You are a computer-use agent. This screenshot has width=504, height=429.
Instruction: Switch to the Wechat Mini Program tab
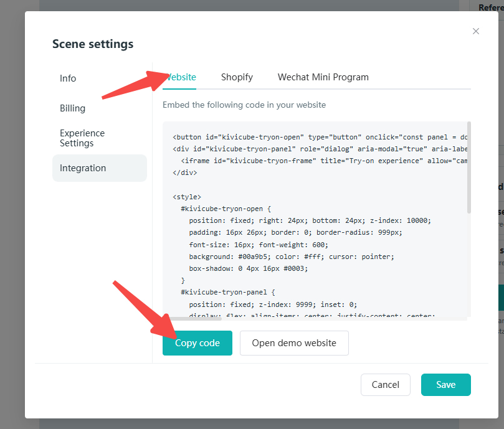coord(323,77)
